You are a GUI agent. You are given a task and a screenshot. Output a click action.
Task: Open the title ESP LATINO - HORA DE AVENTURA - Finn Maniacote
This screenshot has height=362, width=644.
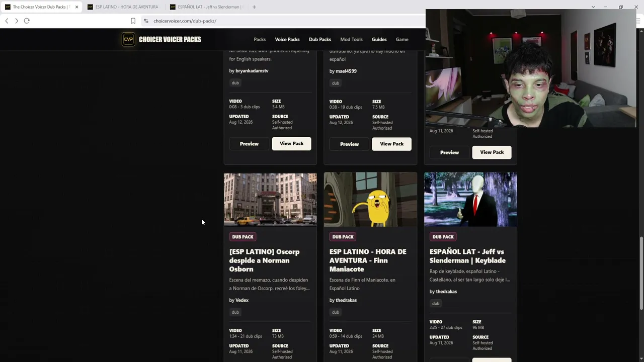click(x=368, y=260)
